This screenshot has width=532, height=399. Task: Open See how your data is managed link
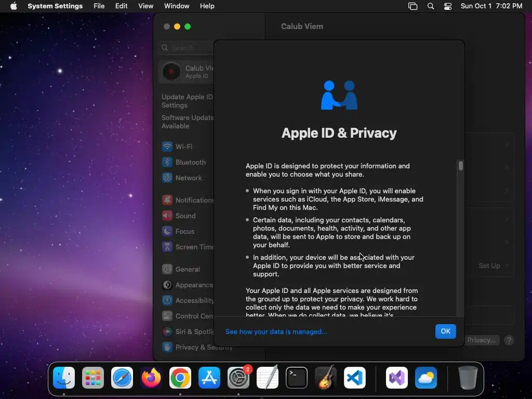coord(276,332)
